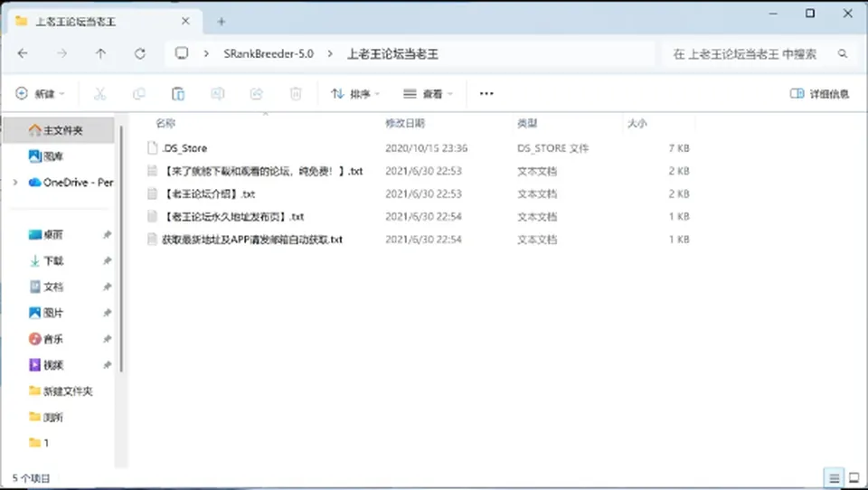Click the pin icon beside 视频
868x490 pixels.
tap(107, 365)
